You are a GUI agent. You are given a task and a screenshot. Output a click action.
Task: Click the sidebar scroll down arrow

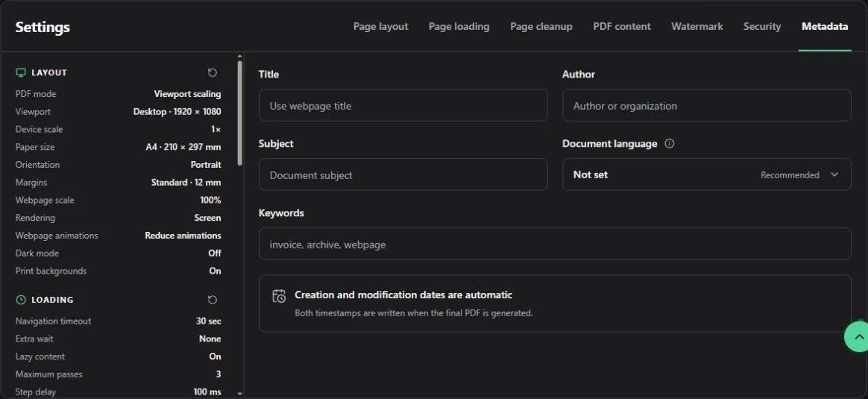coord(239,394)
